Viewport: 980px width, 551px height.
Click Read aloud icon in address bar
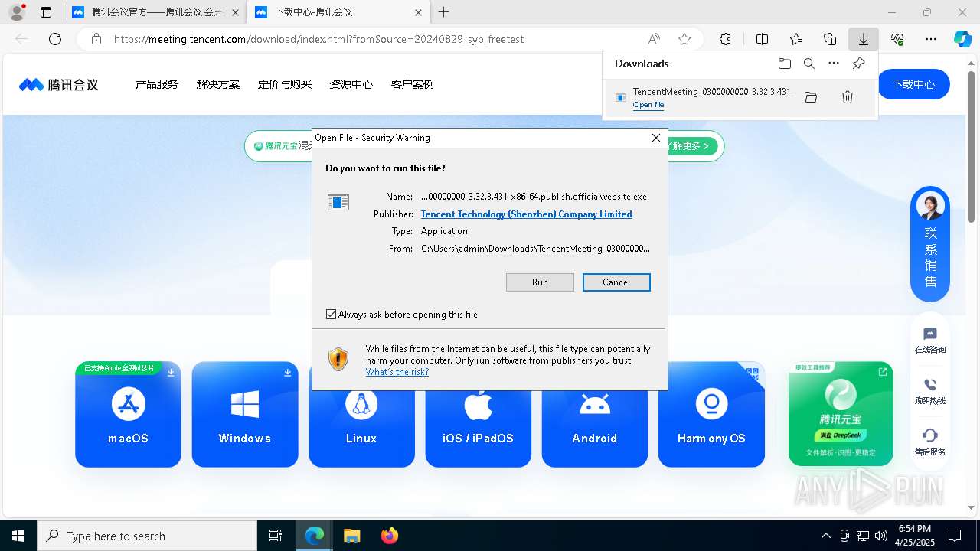(x=654, y=39)
